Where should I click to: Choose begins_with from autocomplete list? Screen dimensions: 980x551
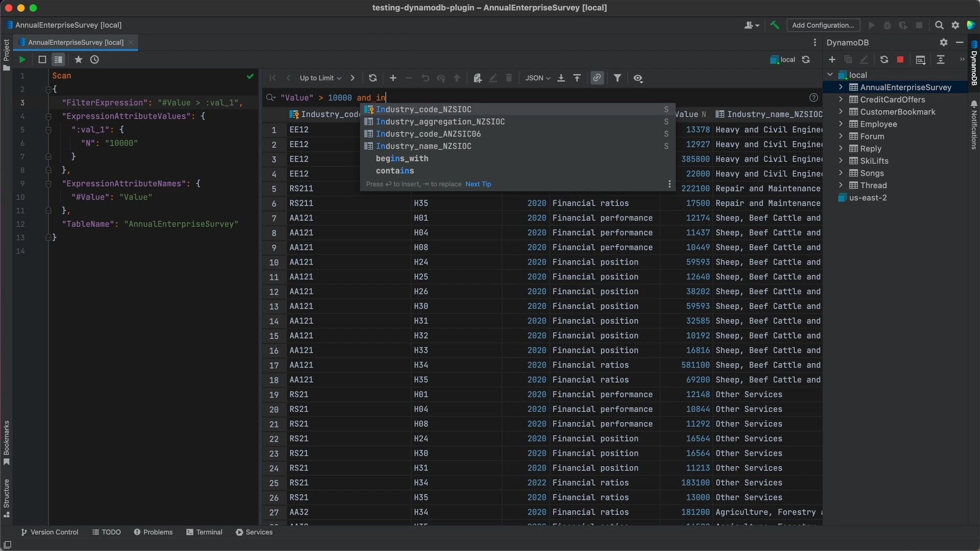pos(518,159)
